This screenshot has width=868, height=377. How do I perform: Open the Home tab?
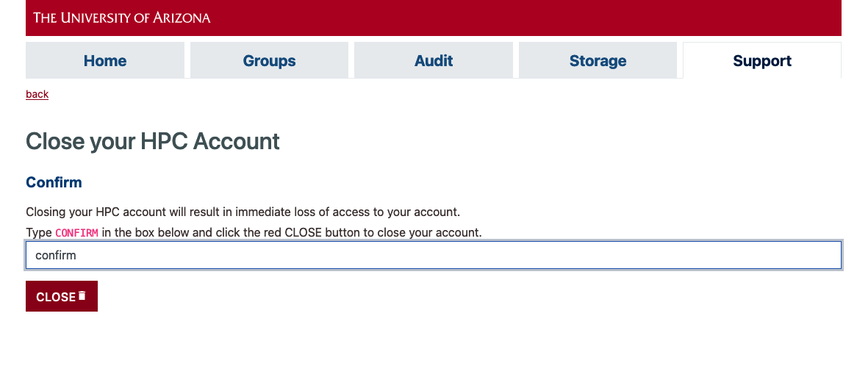(105, 60)
